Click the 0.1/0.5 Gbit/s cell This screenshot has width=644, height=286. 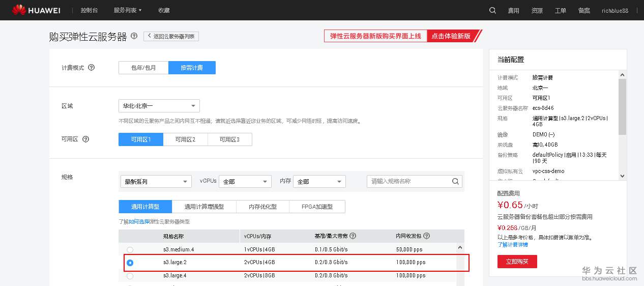[x=331, y=250]
